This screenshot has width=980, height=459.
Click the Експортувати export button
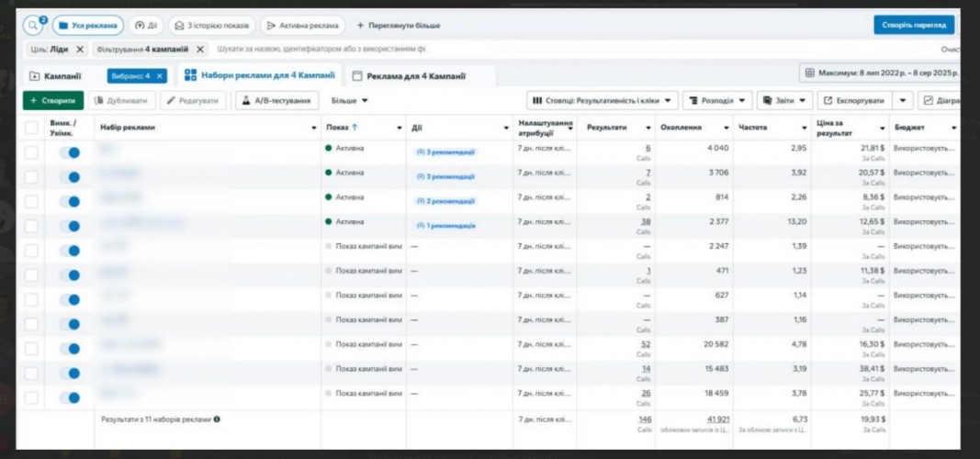(854, 100)
